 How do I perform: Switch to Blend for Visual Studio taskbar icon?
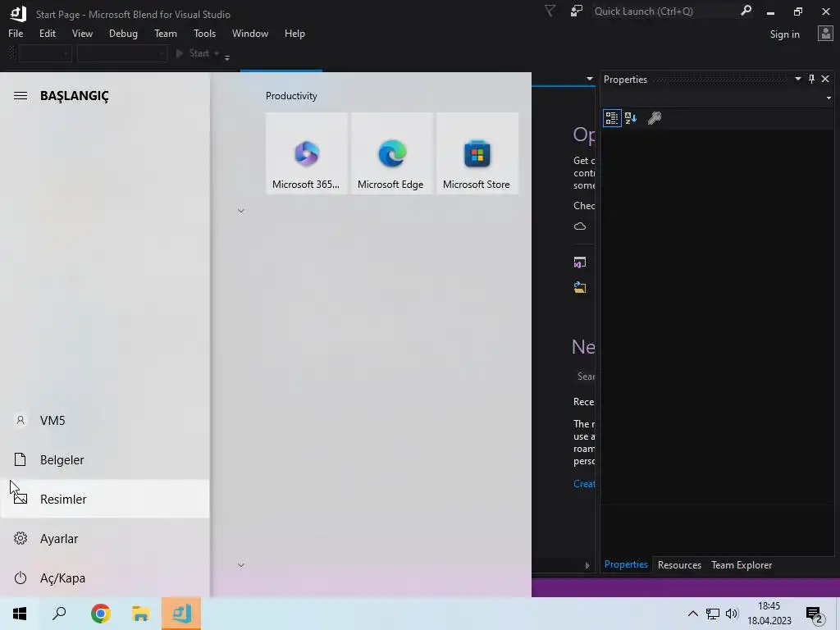[x=181, y=614]
